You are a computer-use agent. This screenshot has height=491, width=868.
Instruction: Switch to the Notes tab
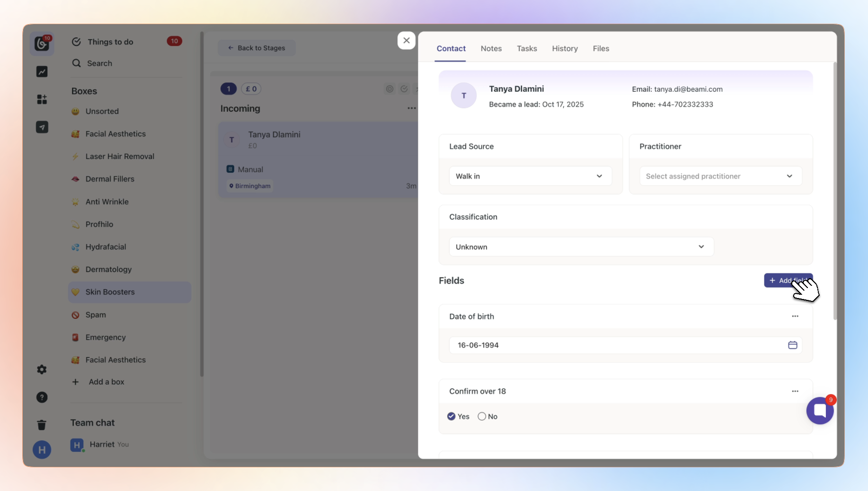point(491,48)
